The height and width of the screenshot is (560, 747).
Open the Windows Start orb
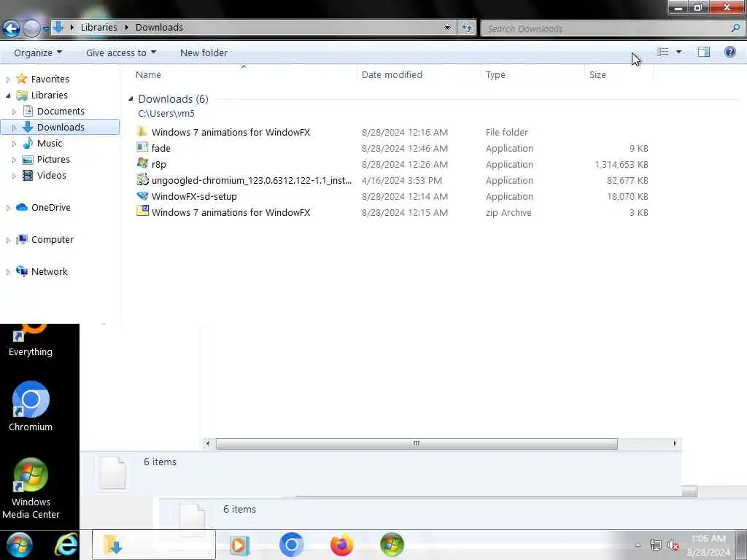click(x=19, y=545)
